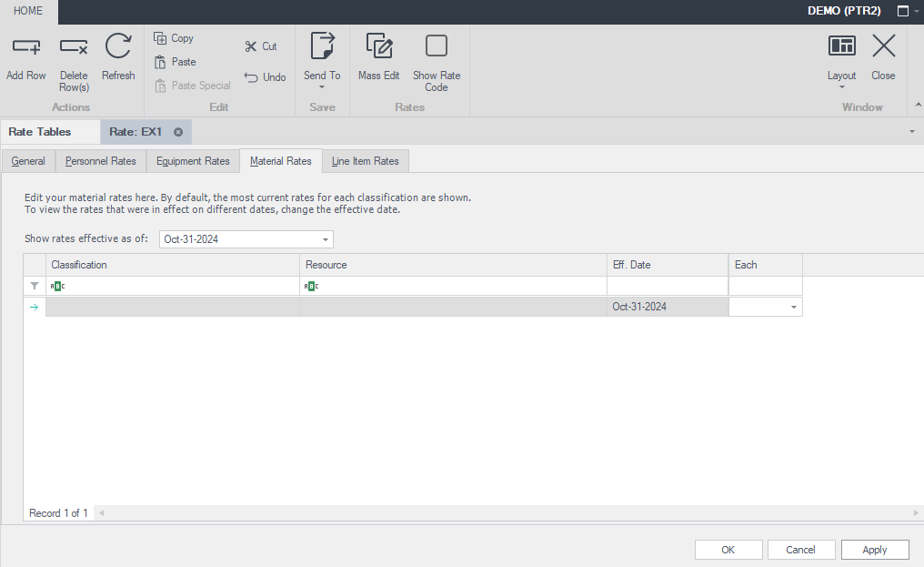
Task: Cut the selected content
Action: (x=261, y=46)
